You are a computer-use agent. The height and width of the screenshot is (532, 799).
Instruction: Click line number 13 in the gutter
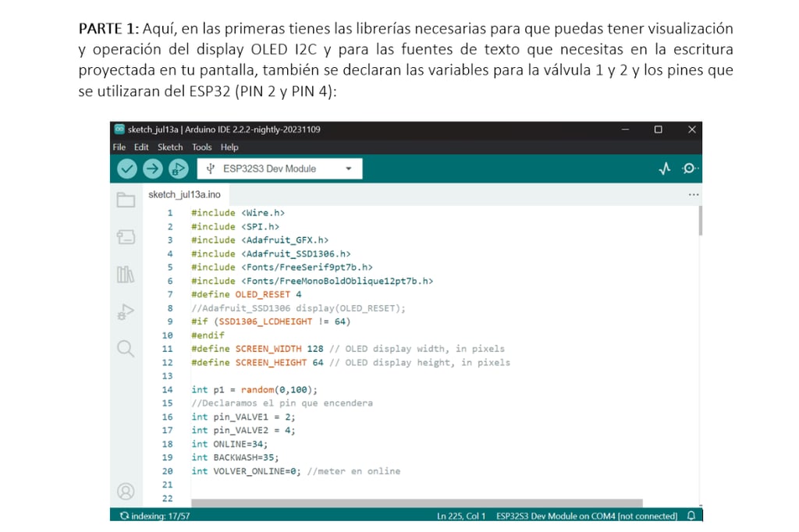coord(168,376)
